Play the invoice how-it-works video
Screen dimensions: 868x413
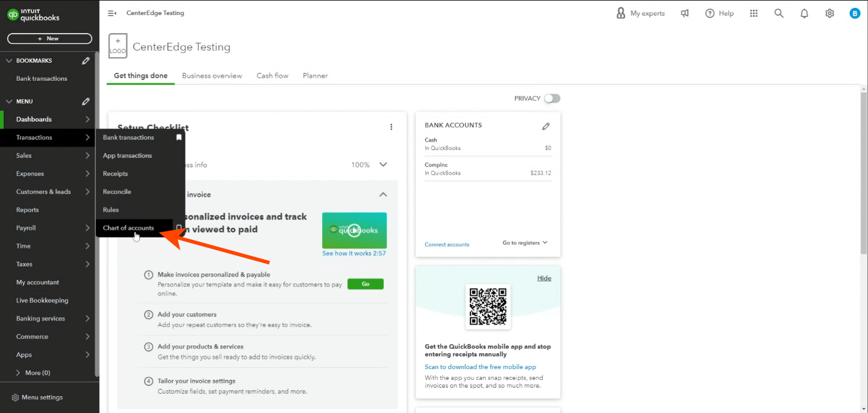[355, 230]
